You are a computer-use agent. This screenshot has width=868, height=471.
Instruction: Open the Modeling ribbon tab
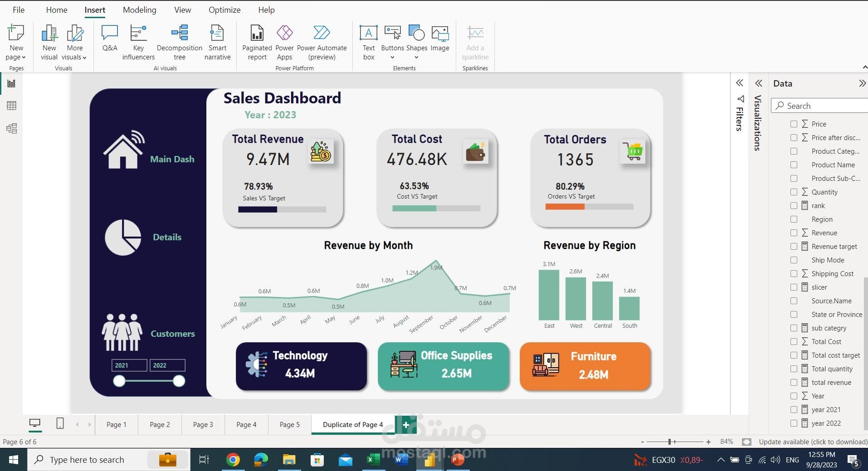pyautogui.click(x=139, y=10)
